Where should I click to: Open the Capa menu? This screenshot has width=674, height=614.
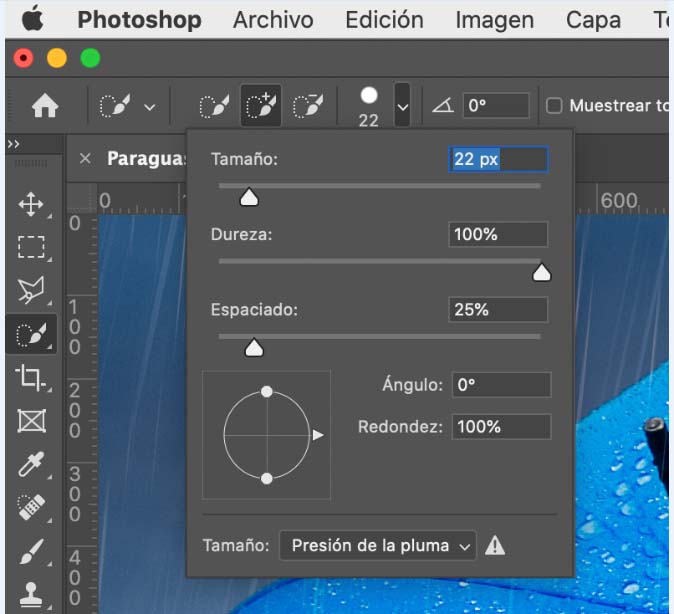tap(593, 21)
